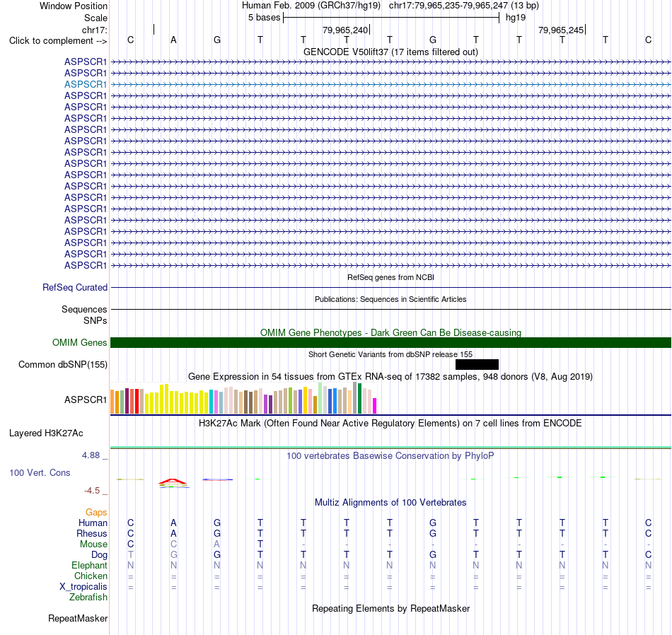
Task: Click 'Multiz Alignments of 100 Vertebrates' title
Action: 390,502
